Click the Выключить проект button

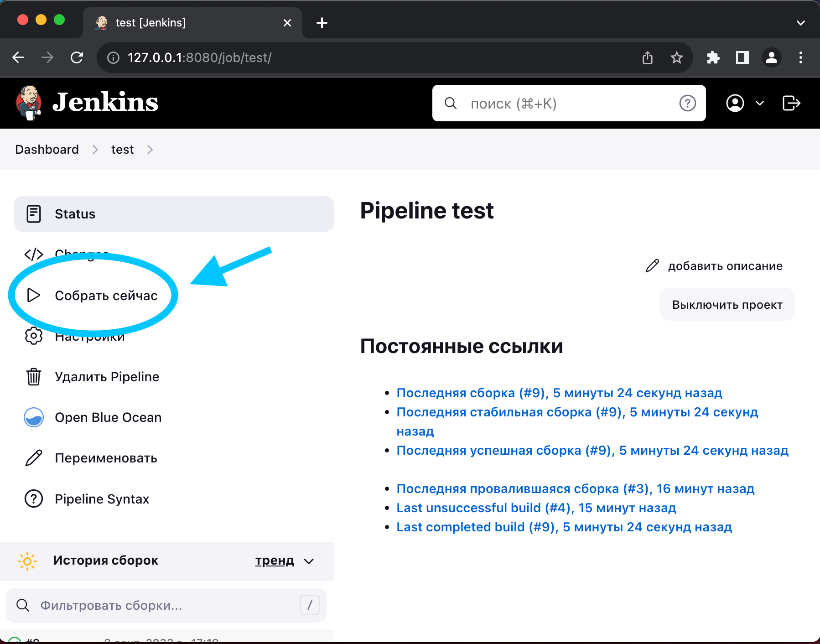pos(727,305)
